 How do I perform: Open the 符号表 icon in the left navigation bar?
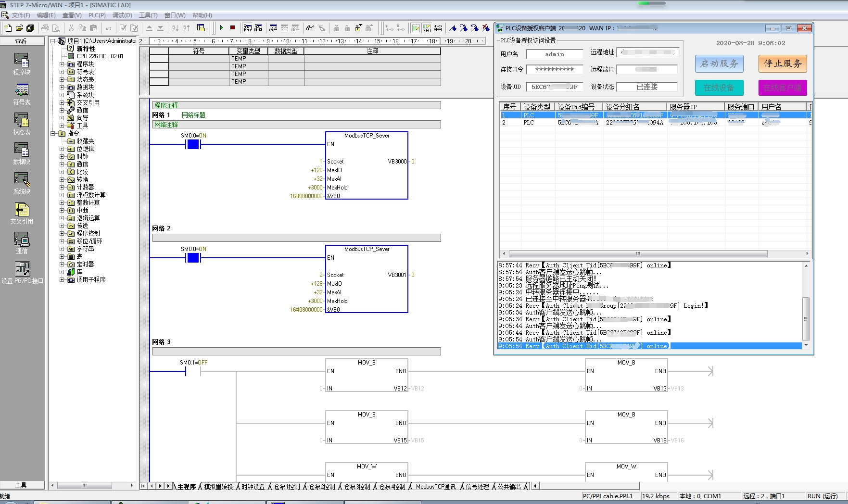tap(22, 94)
